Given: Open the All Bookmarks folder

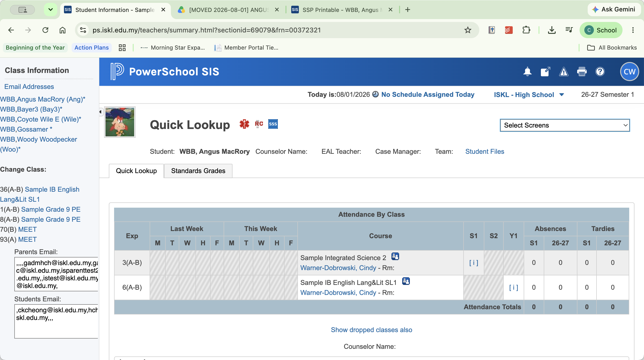Looking at the screenshot, I should [612, 48].
